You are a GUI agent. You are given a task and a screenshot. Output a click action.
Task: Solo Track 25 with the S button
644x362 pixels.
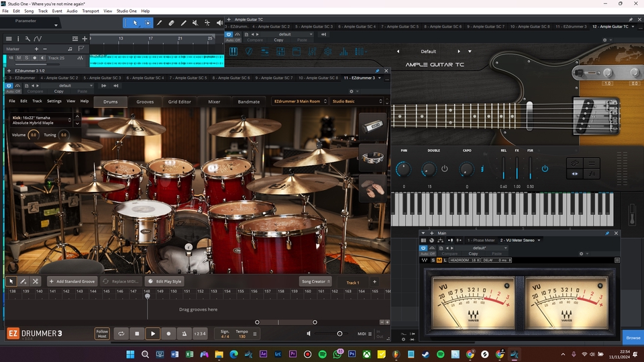[27, 58]
